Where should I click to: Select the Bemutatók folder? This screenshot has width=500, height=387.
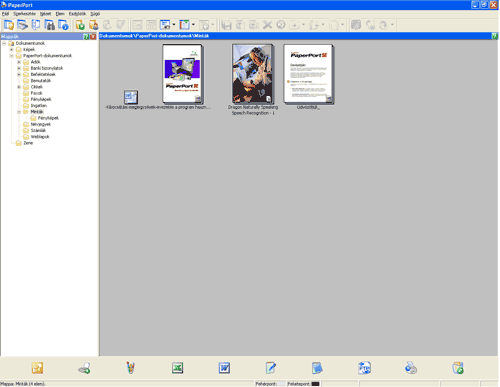[x=41, y=81]
